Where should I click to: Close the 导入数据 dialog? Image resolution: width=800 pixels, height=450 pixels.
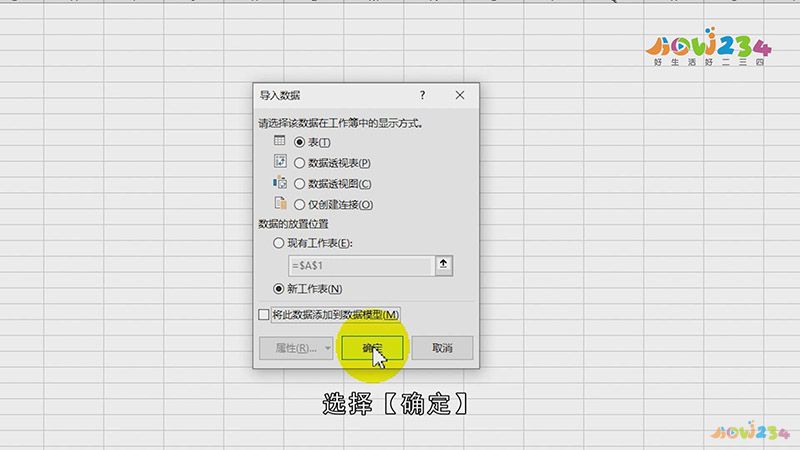coord(460,95)
